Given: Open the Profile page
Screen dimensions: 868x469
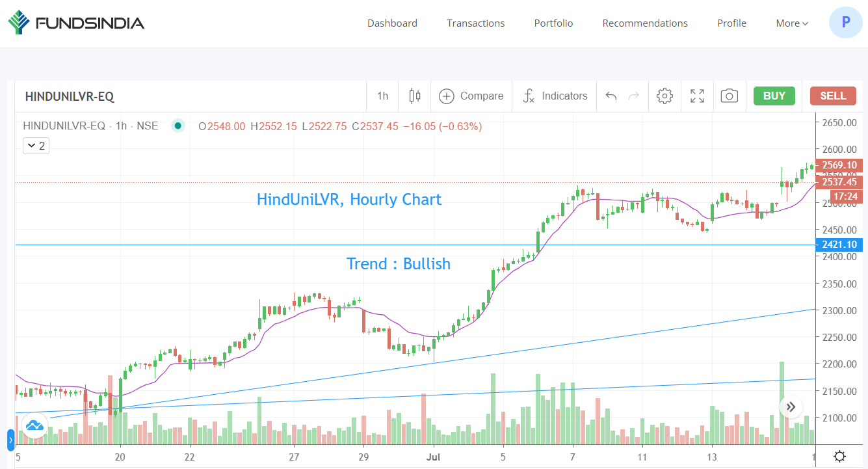Looking at the screenshot, I should point(731,23).
